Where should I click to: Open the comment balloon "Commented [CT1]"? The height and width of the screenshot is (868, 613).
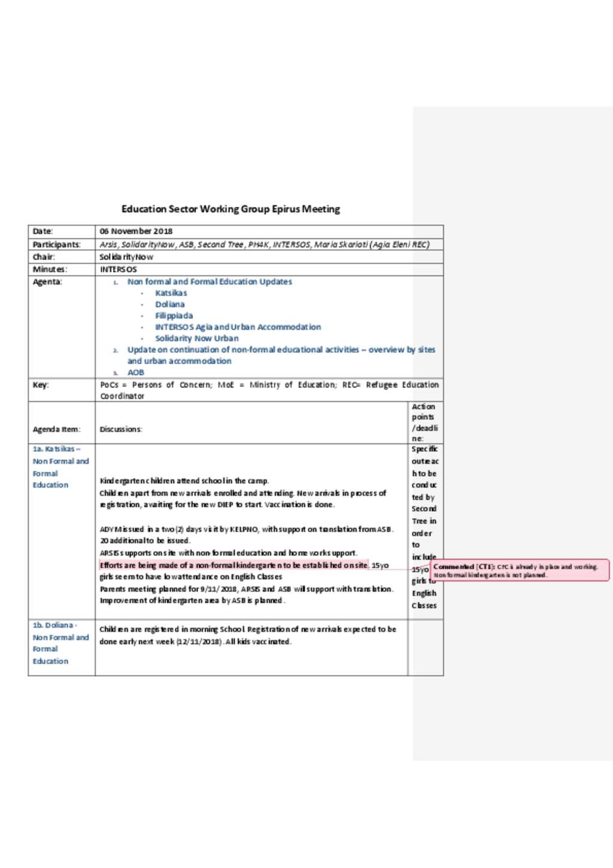pyautogui.click(x=520, y=570)
